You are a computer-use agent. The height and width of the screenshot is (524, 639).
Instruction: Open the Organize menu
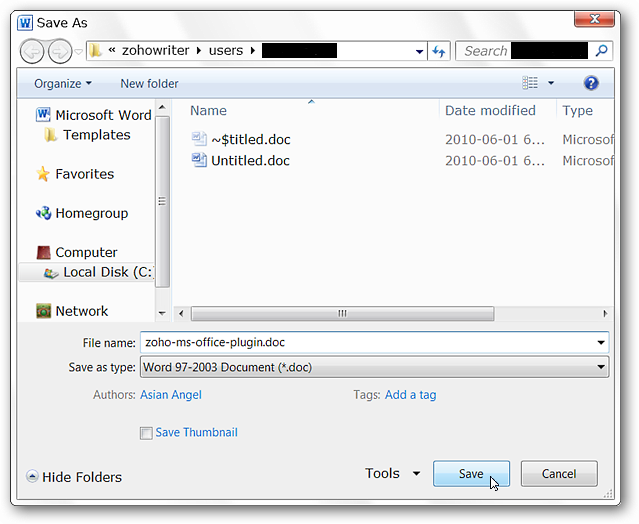point(63,84)
